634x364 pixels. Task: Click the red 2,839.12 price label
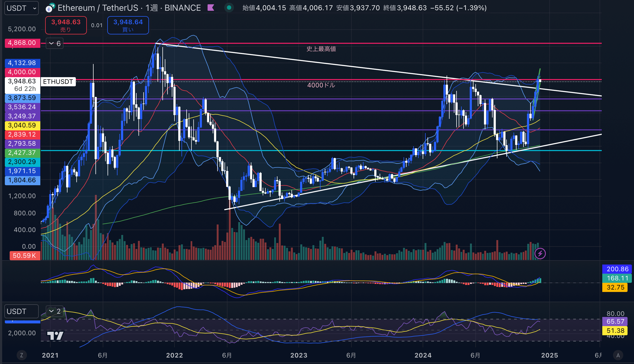[x=22, y=134]
